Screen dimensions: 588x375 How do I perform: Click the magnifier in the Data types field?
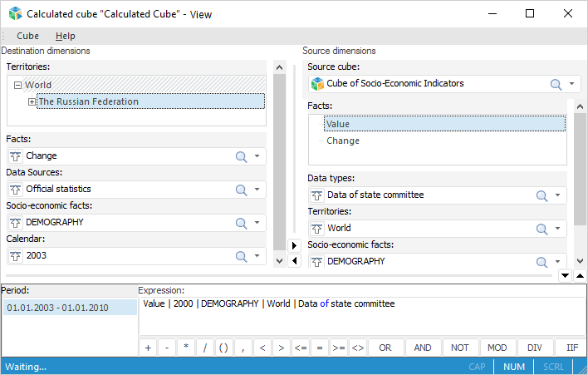[x=541, y=195]
